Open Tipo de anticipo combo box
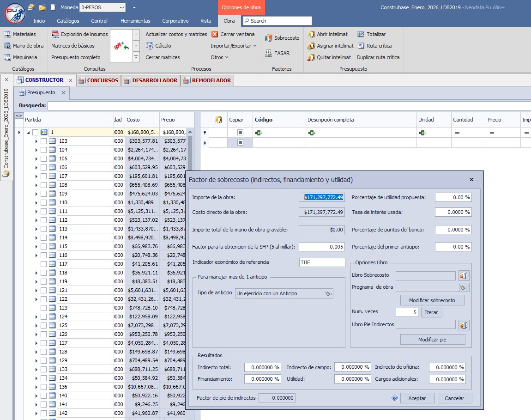Viewport: 531px width, 420px height. click(284, 293)
